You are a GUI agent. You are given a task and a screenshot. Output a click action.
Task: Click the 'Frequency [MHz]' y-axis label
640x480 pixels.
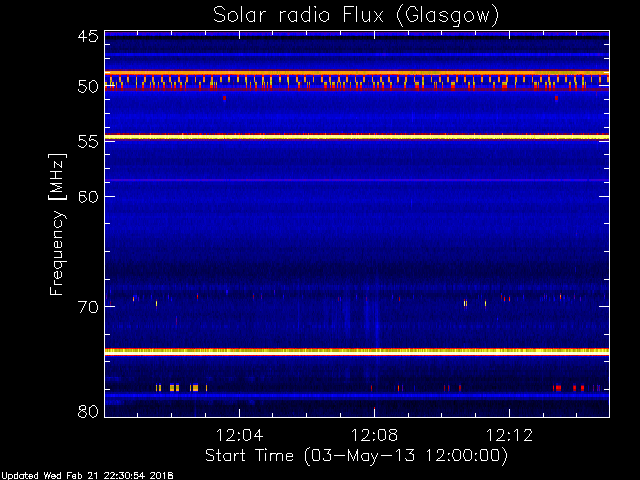click(58, 223)
